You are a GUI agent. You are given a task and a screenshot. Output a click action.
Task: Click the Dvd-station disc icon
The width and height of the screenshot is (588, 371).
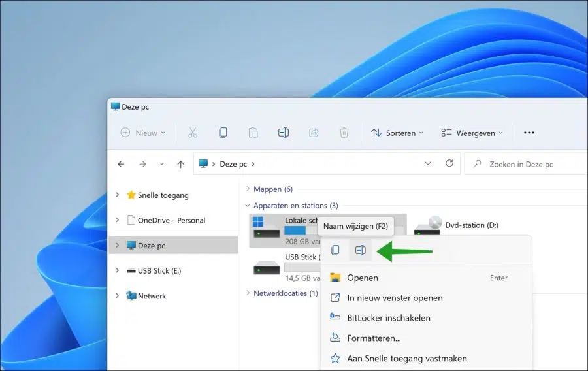(x=427, y=225)
